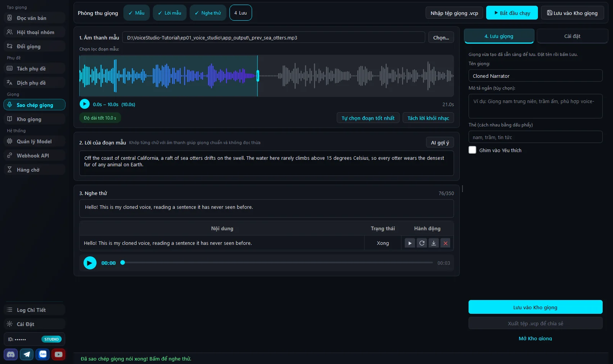Click the waveform selection end handle

257,75
